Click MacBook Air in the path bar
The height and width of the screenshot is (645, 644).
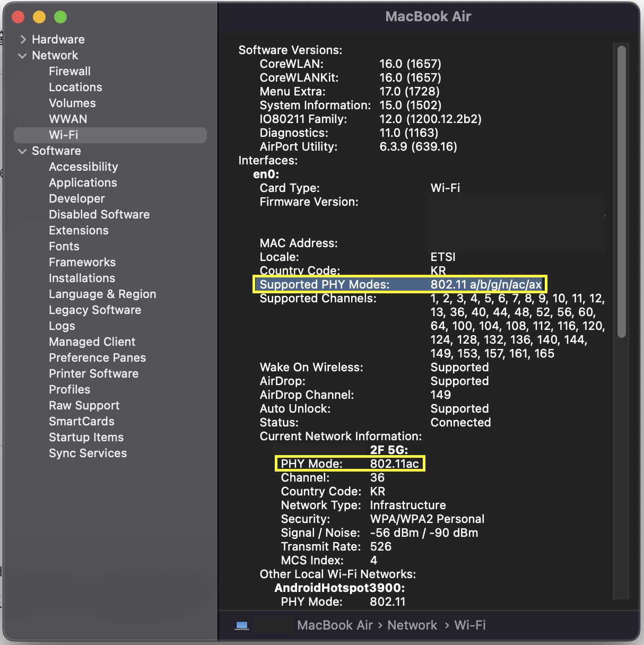pos(335,625)
